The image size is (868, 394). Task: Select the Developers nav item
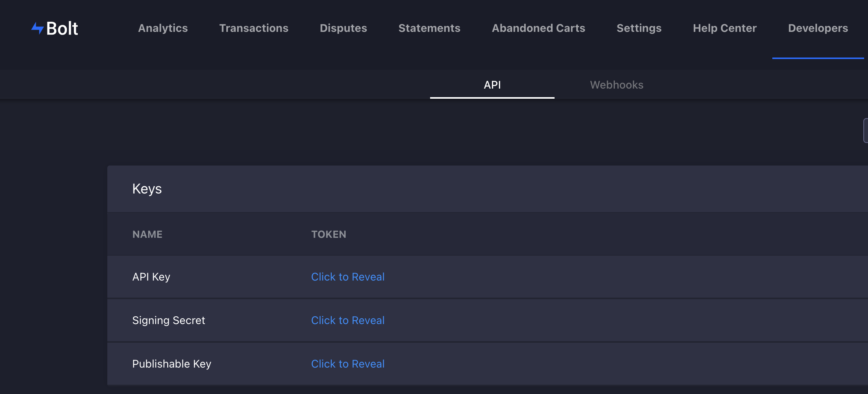coord(818,28)
